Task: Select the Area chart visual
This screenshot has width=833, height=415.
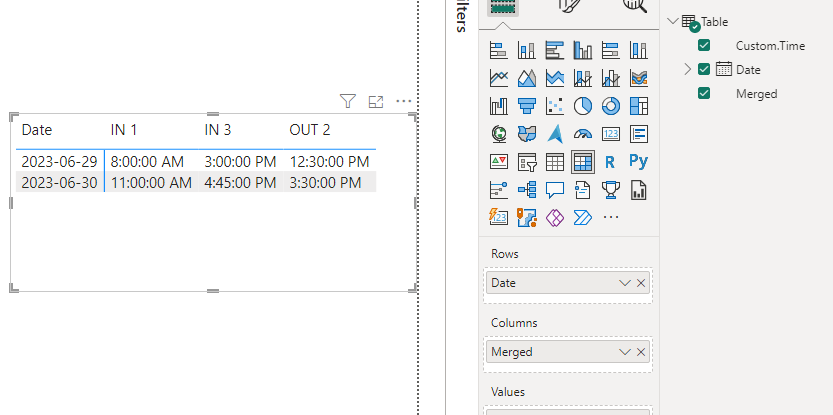Action: tap(526, 78)
